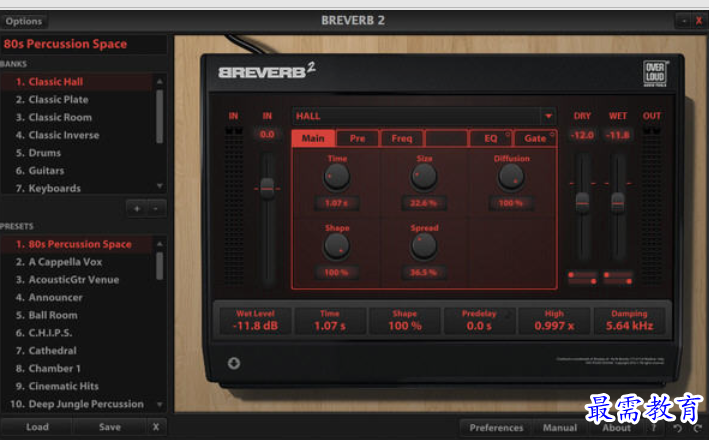Toggle the small indicator on the Gate tab
709x440 pixels.
[x=552, y=134]
